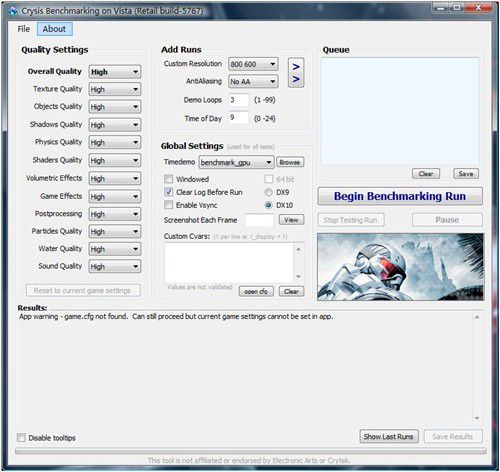The width and height of the screenshot is (500, 472).
Task: Expand the Volumetric Effects dropdown
Action: tap(115, 178)
